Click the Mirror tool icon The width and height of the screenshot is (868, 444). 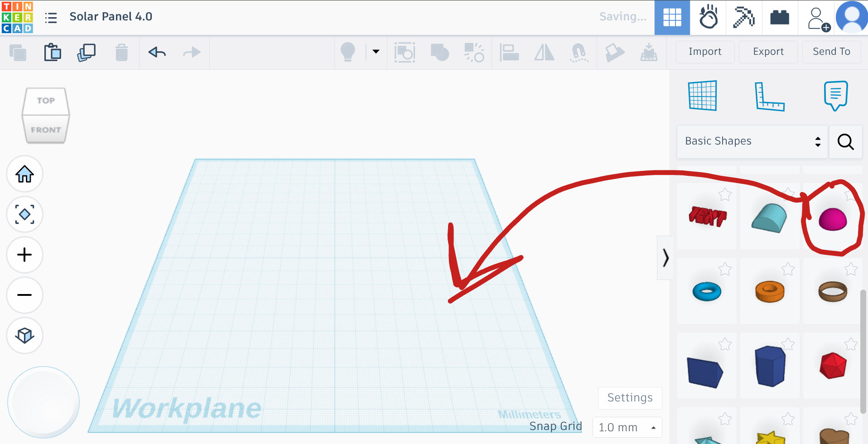pos(544,53)
